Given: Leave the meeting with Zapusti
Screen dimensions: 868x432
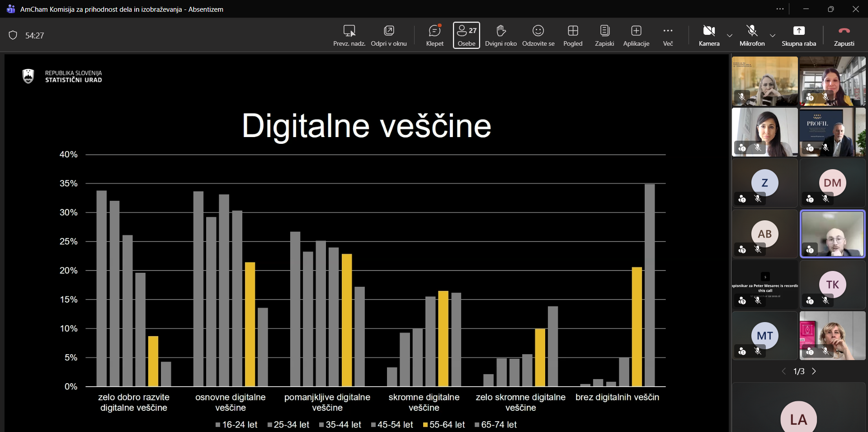Looking at the screenshot, I should click(x=844, y=35).
